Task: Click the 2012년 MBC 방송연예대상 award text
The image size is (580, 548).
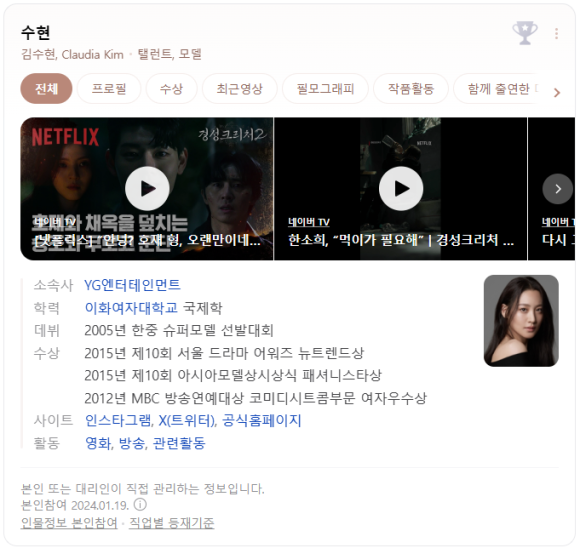Action: coord(256,398)
